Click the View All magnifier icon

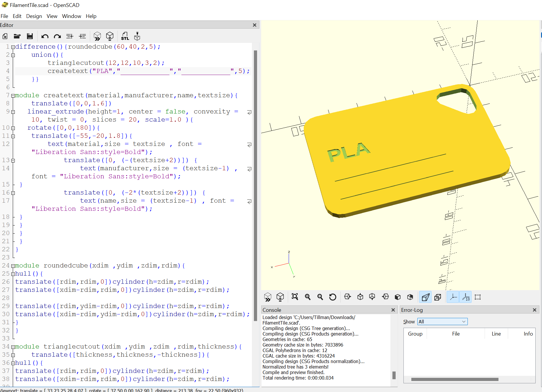295,297
